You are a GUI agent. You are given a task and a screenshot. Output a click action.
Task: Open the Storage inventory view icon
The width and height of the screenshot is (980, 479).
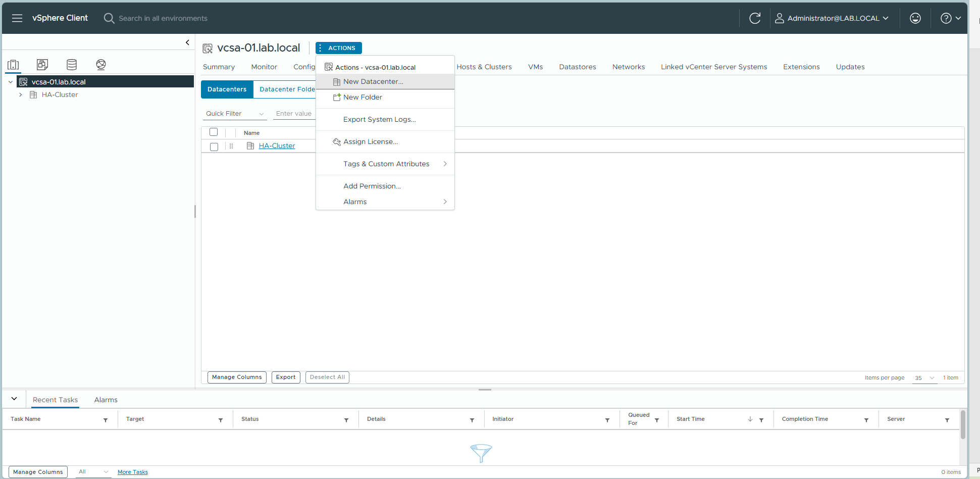point(72,64)
